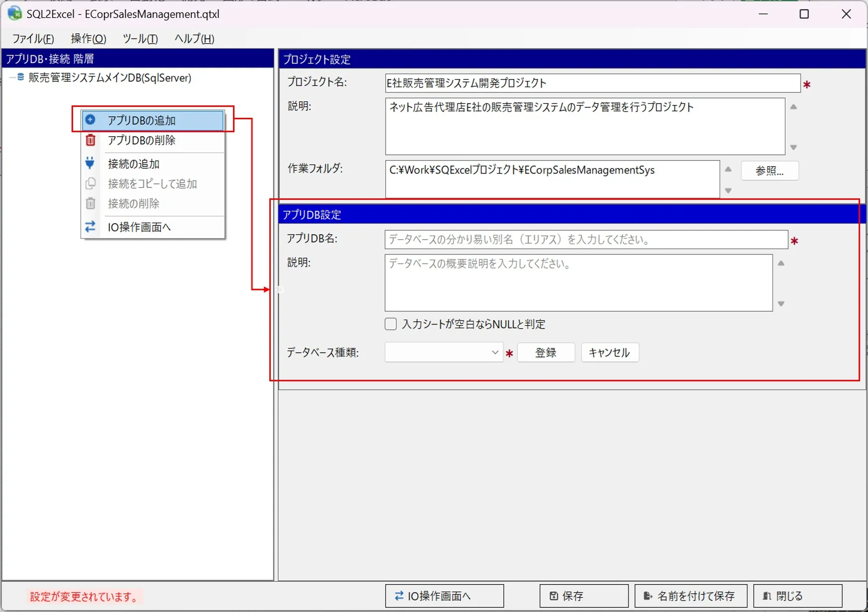
Task: Minimize the SQL2Excel window
Action: pyautogui.click(x=763, y=14)
